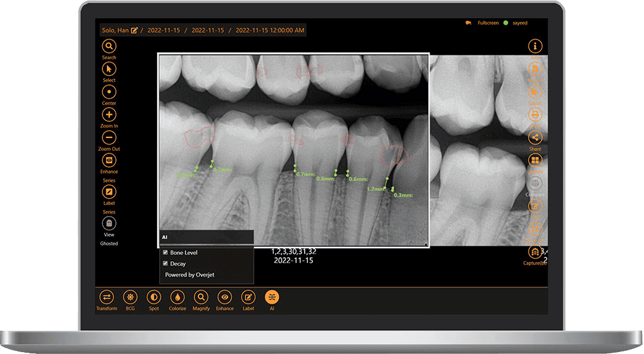Open Label Series in left sidebar
Viewport: 644px width, 354px height.
click(109, 192)
